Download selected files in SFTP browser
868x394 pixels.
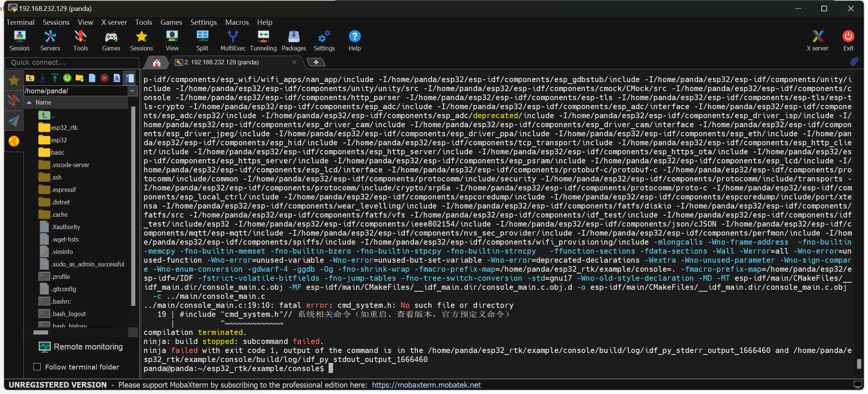[x=42, y=78]
